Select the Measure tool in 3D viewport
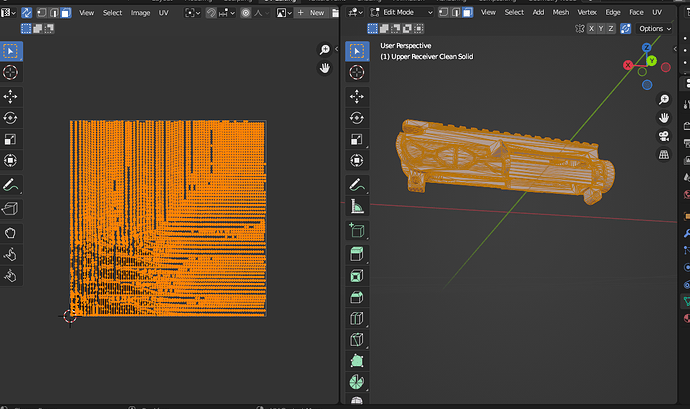The height and width of the screenshot is (409, 690). [x=357, y=206]
